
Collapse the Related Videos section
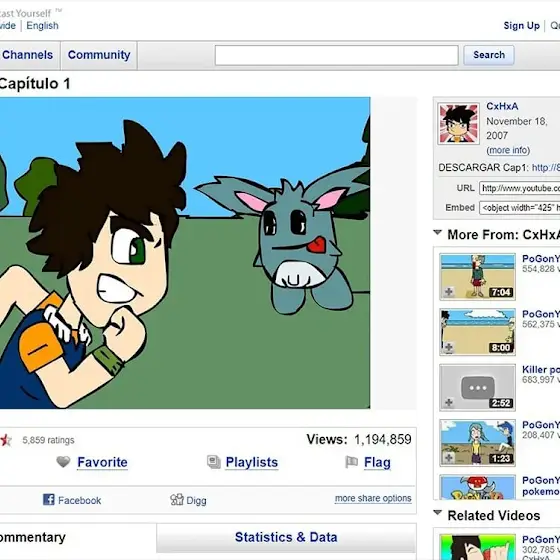coord(438,513)
